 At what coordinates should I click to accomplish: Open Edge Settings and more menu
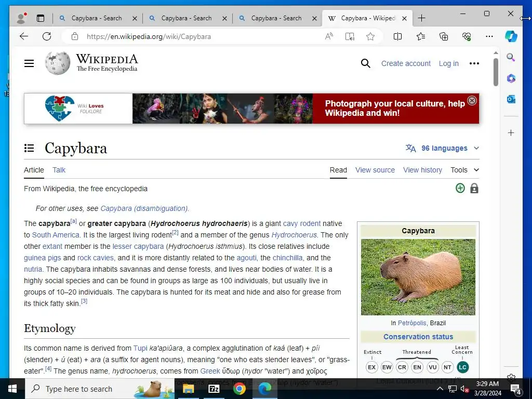click(489, 36)
